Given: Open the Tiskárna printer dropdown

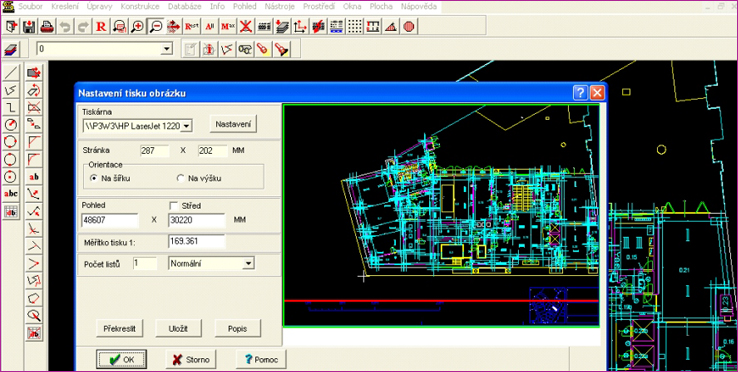Looking at the screenshot, I should coord(186,126).
